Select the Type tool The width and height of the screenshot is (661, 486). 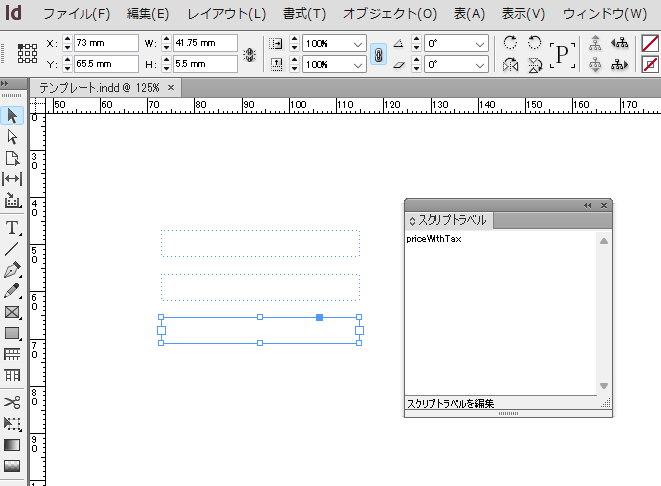point(13,227)
